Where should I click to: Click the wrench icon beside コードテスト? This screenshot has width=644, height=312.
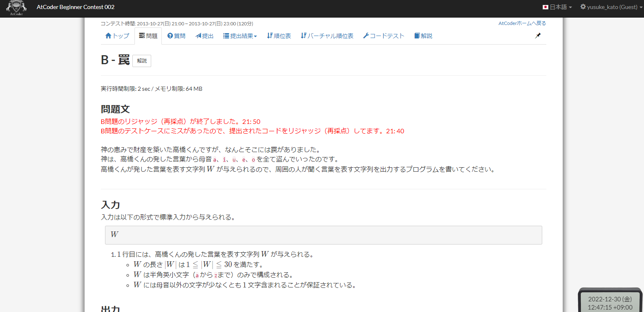click(366, 36)
